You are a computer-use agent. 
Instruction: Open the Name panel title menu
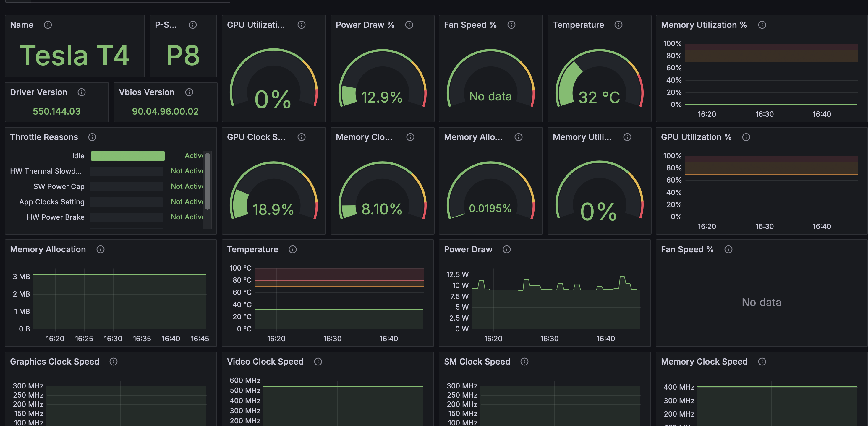click(x=22, y=25)
